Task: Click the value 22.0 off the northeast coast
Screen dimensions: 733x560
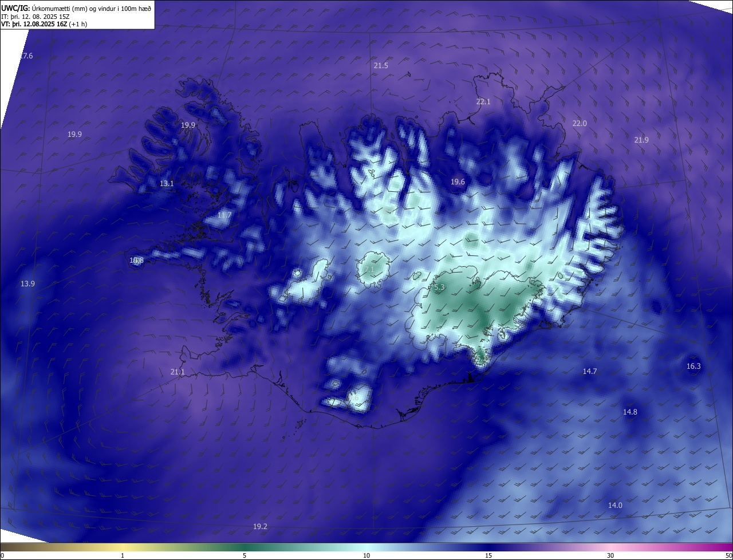Action: [580, 124]
